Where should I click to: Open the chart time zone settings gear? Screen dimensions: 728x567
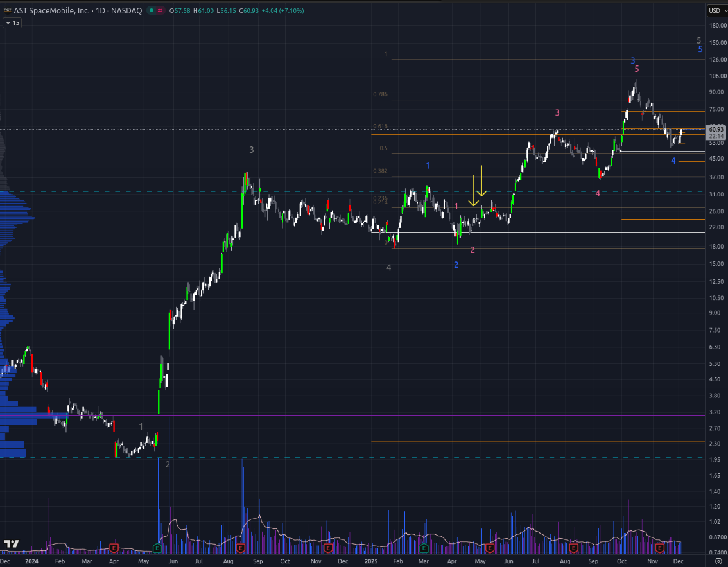[718, 561]
